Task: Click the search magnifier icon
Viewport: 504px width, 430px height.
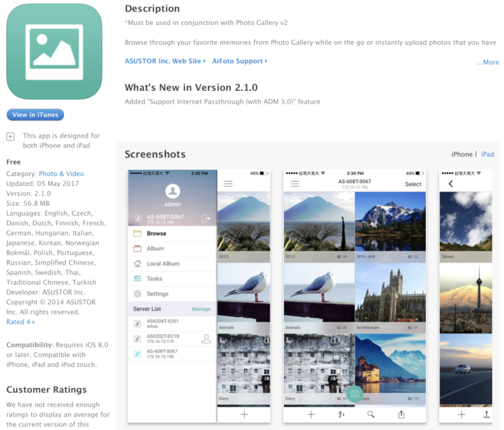Action: coord(371,414)
